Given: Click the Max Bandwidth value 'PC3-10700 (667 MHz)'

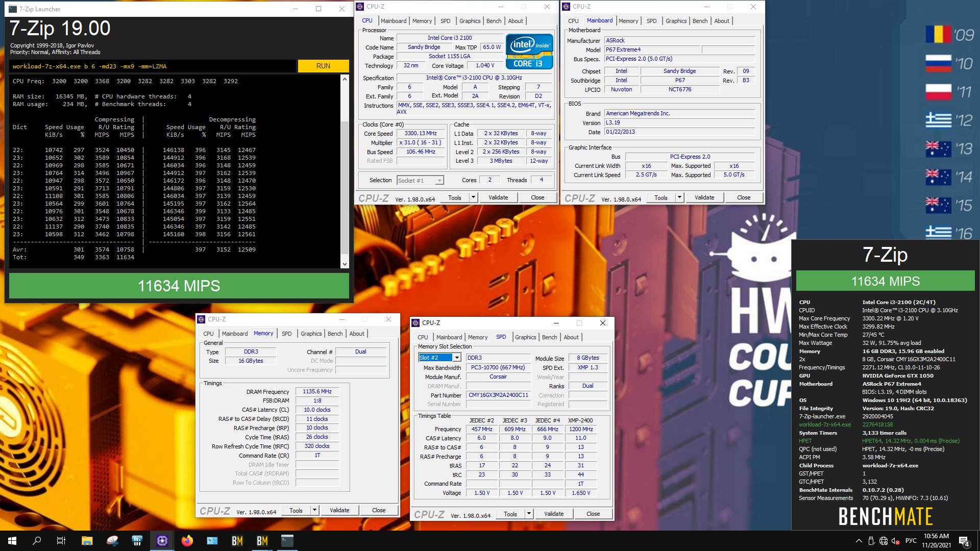Looking at the screenshot, I should tap(498, 368).
